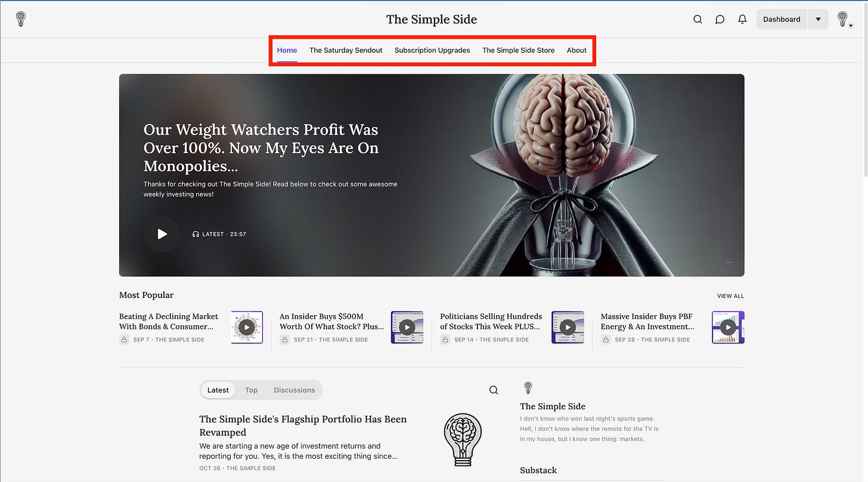The image size is (868, 482).
Task: Play the latest Weight Watchers episode
Action: point(162,234)
